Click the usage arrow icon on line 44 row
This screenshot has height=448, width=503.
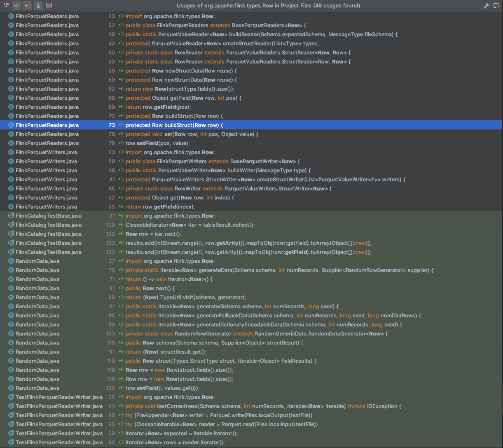tap(122, 44)
